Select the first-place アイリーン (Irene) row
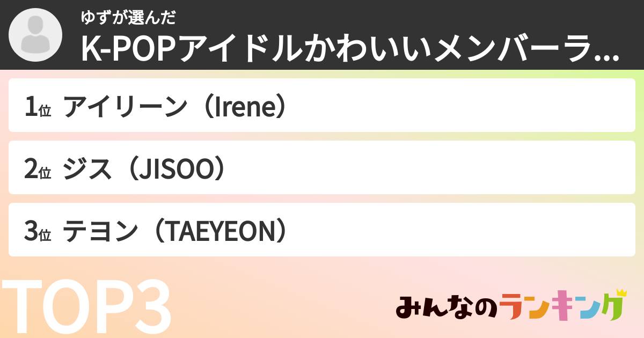The height and width of the screenshot is (338, 644). pyautogui.click(x=322, y=106)
